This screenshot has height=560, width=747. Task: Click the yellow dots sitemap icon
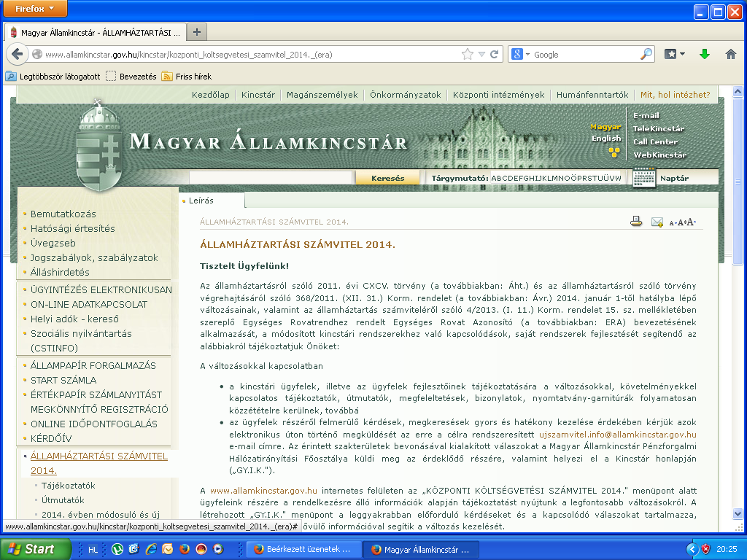pyautogui.click(x=614, y=152)
